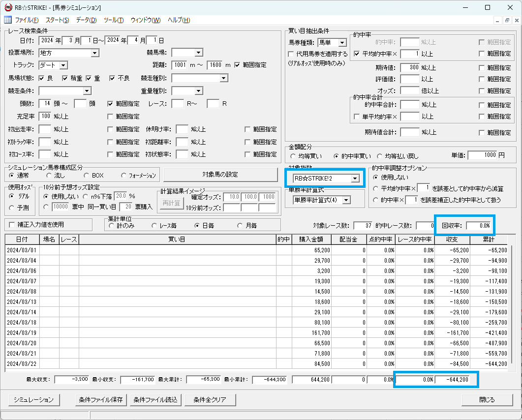Click the 対象馬の設定 button

click(220, 175)
